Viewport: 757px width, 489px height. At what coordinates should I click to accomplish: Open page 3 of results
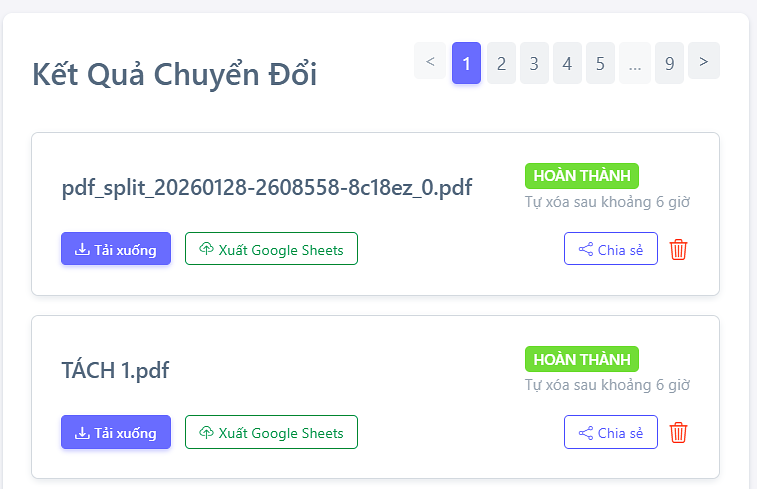coord(534,63)
